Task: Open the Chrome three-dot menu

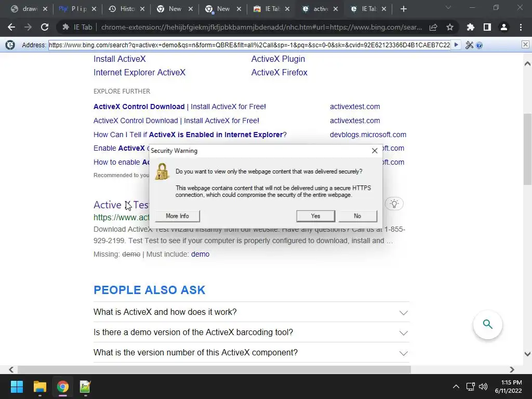Action: point(521,27)
